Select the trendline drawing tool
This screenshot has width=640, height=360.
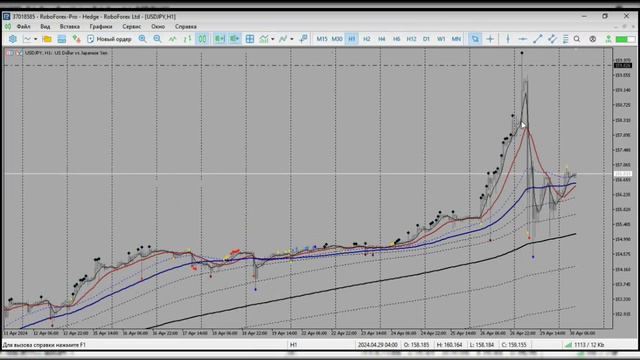[538, 39]
